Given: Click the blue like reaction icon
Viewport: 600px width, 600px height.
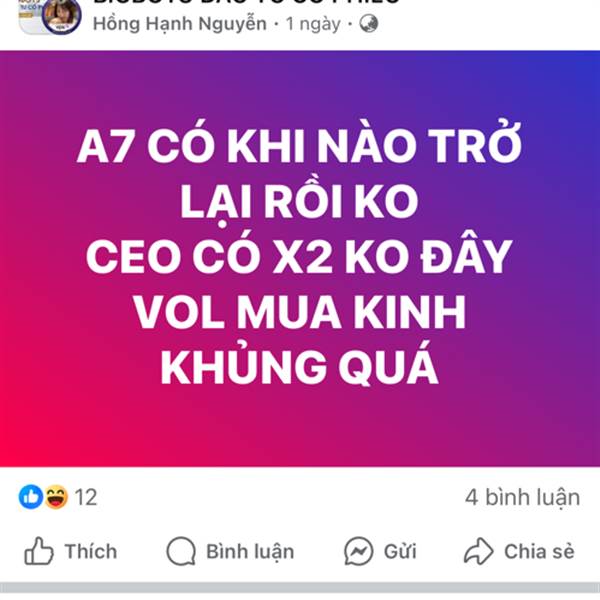Looking at the screenshot, I should point(31,497).
